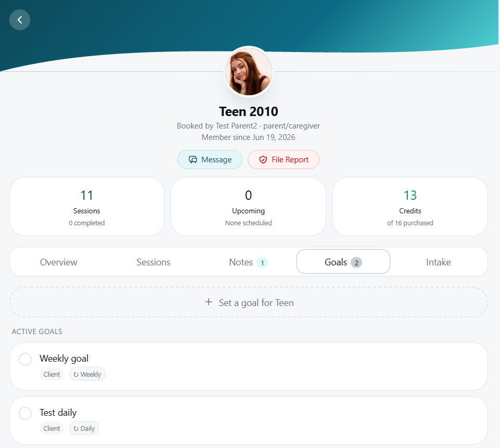This screenshot has width=500, height=448.
Task: Click the Daily recurrence tag
Action: click(x=84, y=428)
